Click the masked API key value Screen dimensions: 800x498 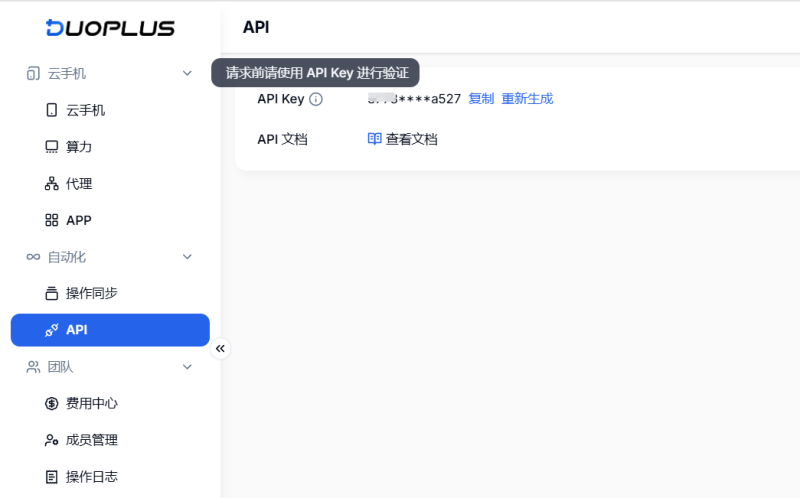tap(414, 98)
